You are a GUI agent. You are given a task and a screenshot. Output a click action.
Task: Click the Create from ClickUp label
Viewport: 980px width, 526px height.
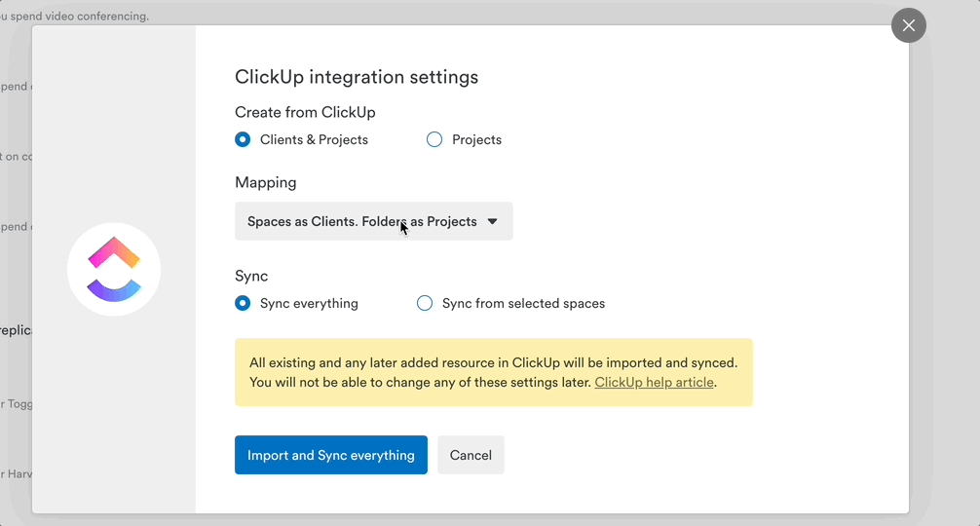click(x=305, y=112)
